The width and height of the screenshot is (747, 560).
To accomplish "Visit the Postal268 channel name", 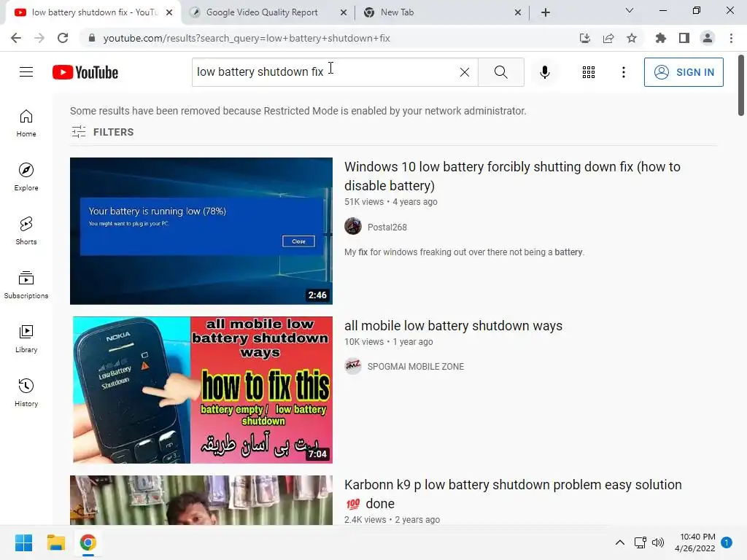I will tap(387, 227).
